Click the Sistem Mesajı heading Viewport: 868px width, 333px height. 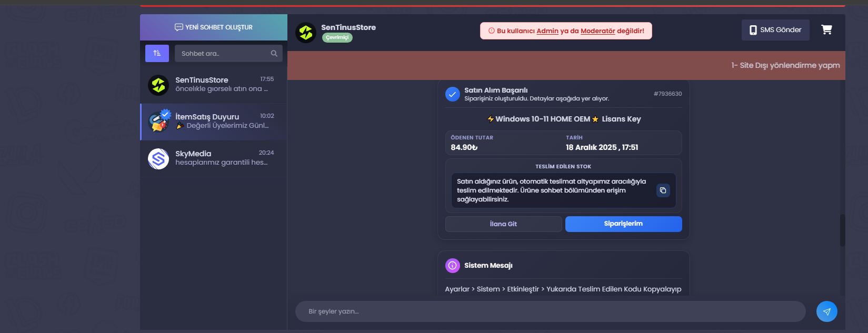pyautogui.click(x=488, y=266)
